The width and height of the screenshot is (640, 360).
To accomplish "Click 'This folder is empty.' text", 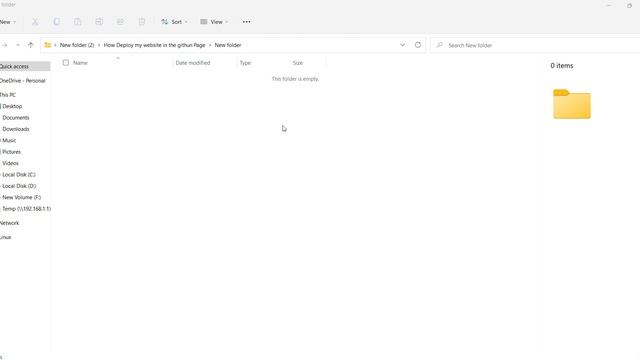I will coord(295,79).
